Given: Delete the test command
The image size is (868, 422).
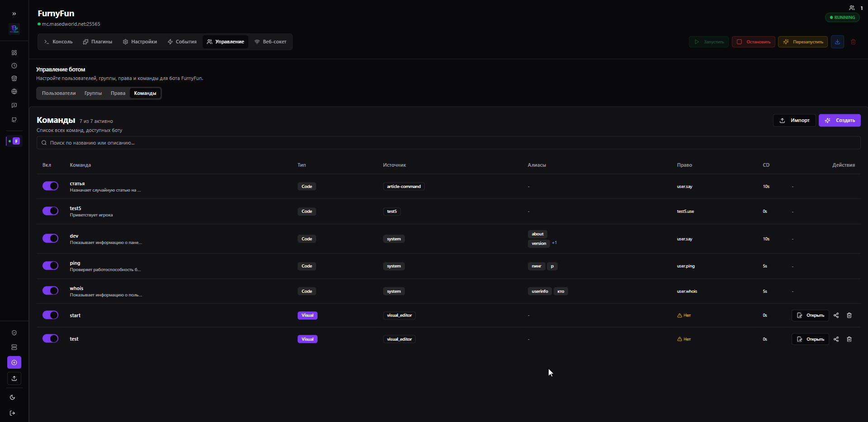Looking at the screenshot, I should pos(849,339).
